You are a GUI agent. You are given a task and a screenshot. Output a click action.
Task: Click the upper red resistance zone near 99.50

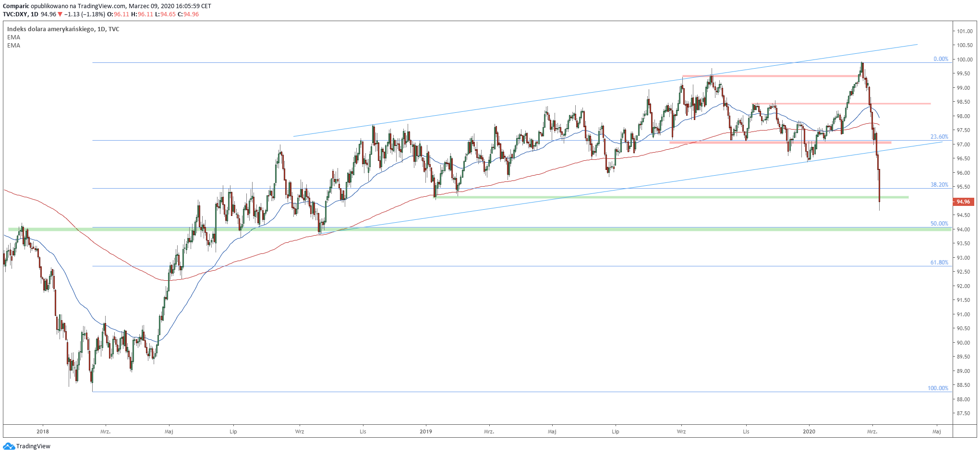click(771, 76)
